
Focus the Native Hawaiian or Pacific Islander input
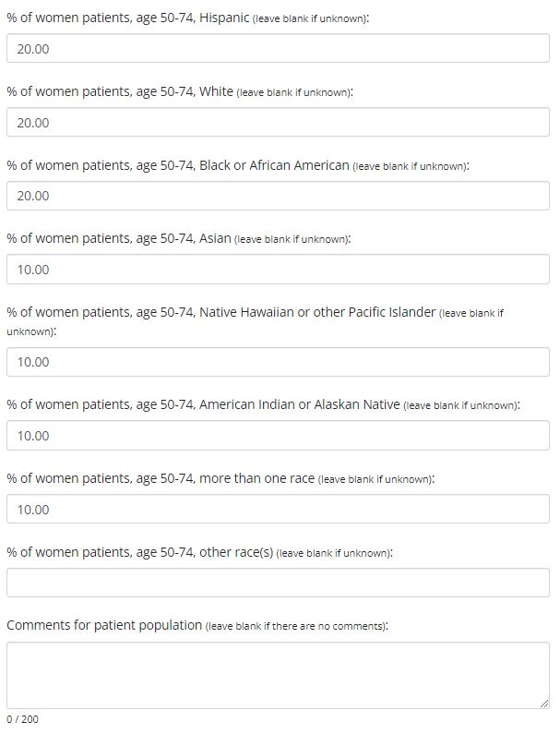point(277,362)
